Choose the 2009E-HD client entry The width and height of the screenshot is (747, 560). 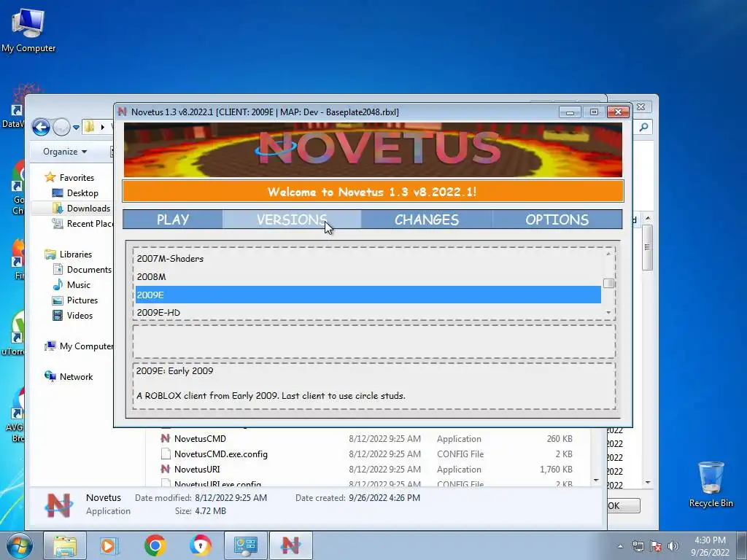368,312
